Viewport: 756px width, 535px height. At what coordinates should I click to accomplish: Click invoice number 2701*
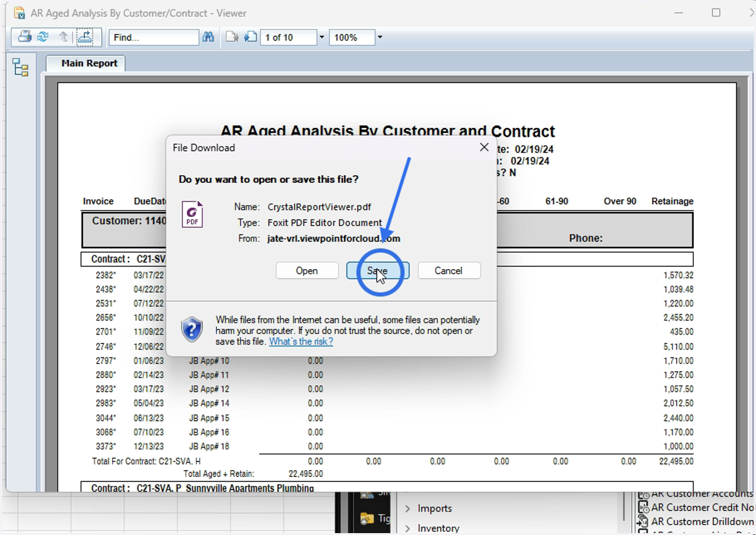point(106,331)
